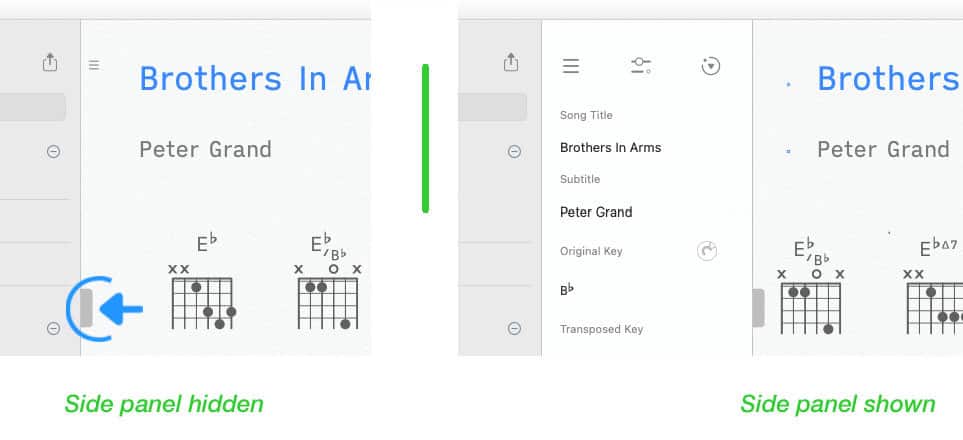Click lower minus circle in left sidebar
Screen dimensions: 963x440
[x=54, y=329]
